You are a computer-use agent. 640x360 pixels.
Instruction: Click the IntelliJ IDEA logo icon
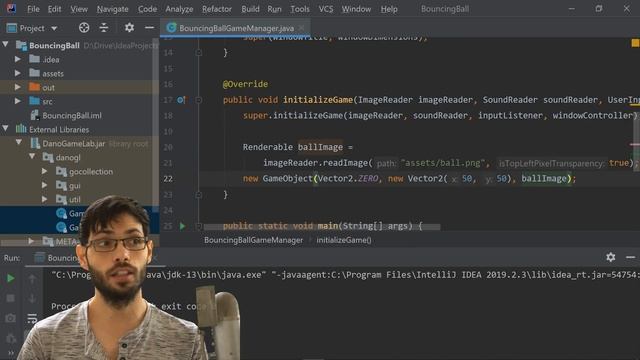click(x=10, y=8)
